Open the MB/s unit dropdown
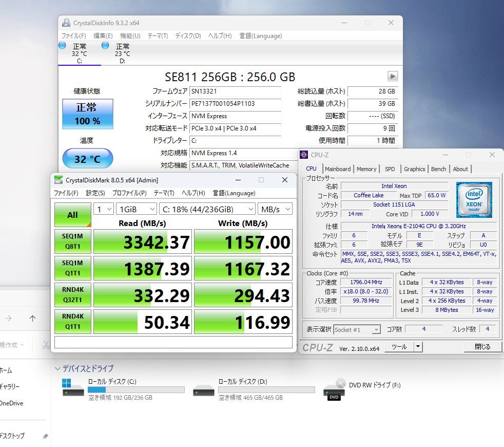Image resolution: width=504 pixels, height=447 pixels. [x=275, y=209]
